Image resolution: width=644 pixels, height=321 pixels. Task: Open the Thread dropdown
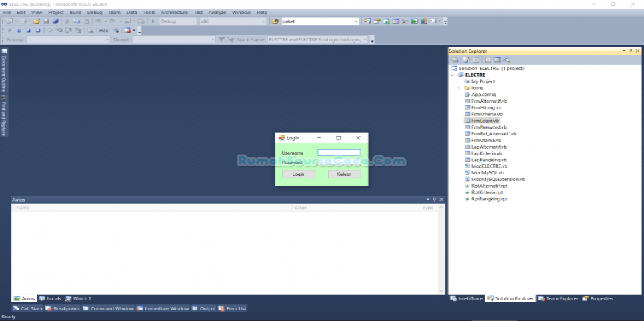213,40
